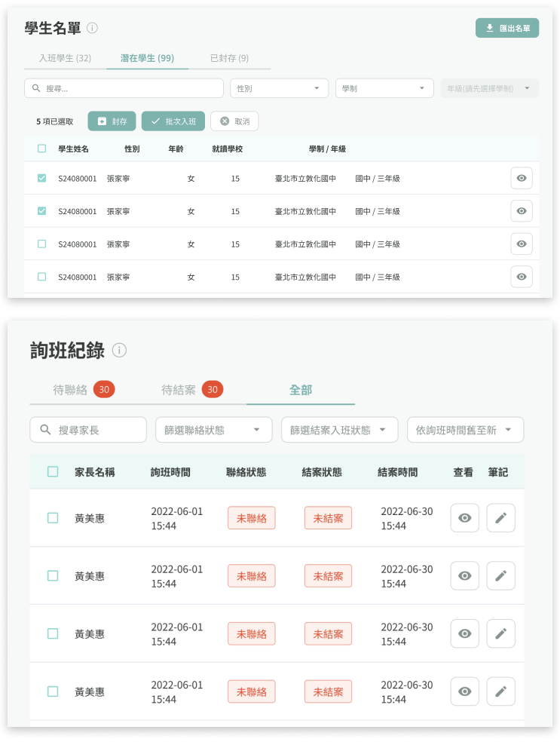Click the pencil note icon in second 黃美惠 row

[x=501, y=576]
